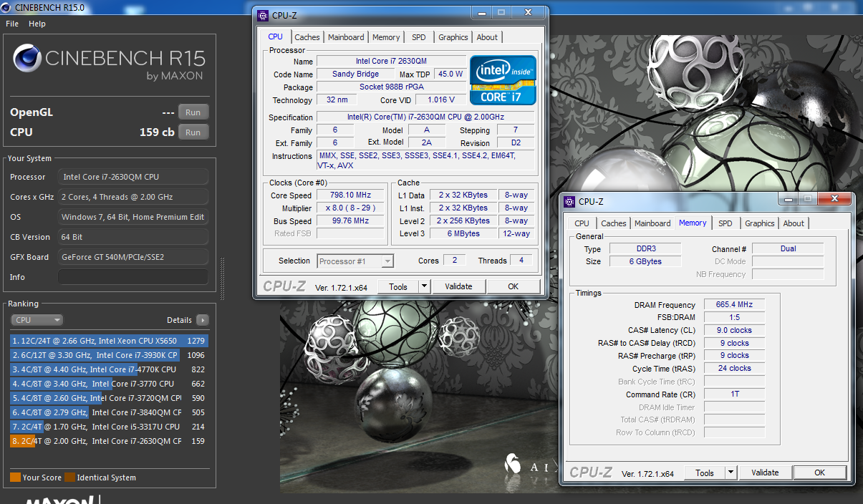
Task: Click the Cinebench logo sphere icon
Action: (26, 59)
